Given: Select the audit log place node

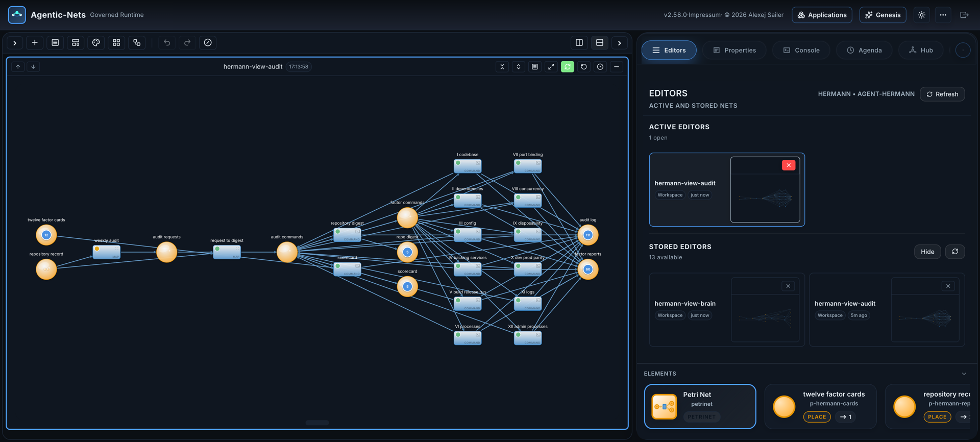Looking at the screenshot, I should (588, 235).
